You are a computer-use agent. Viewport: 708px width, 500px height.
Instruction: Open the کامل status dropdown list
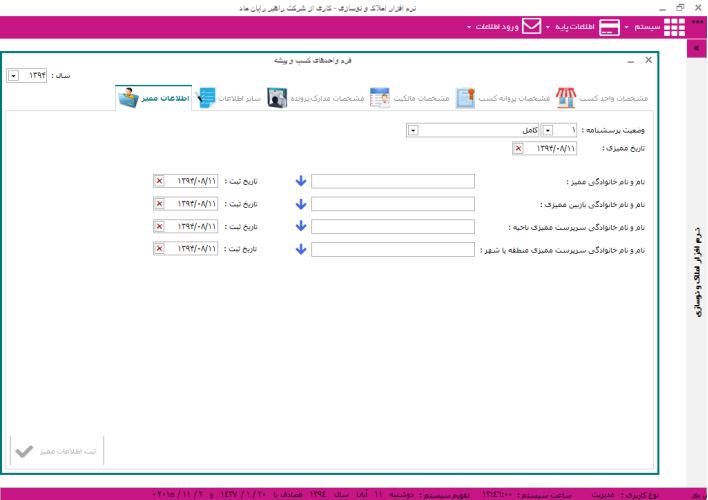[413, 130]
